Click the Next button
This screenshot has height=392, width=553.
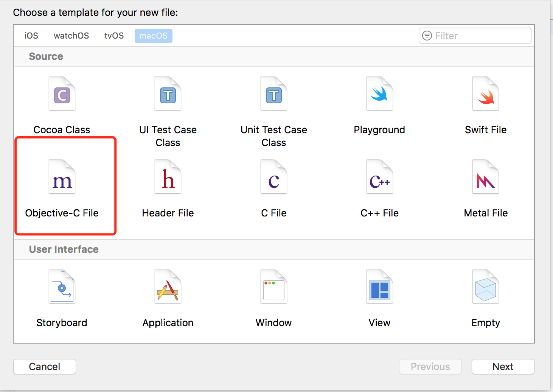[503, 367]
